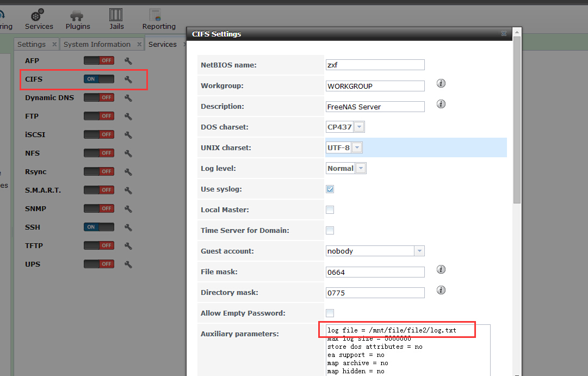
Task: Turn on the Rsync service switch
Action: click(99, 171)
